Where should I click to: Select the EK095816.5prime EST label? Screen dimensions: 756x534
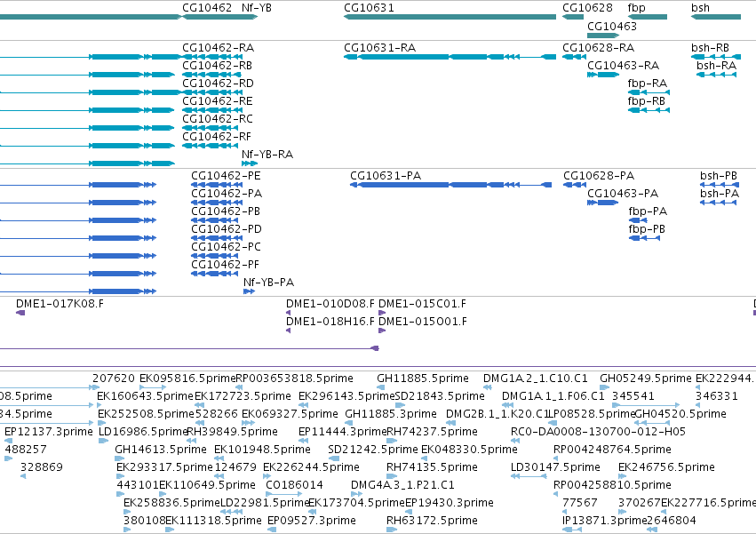point(187,379)
